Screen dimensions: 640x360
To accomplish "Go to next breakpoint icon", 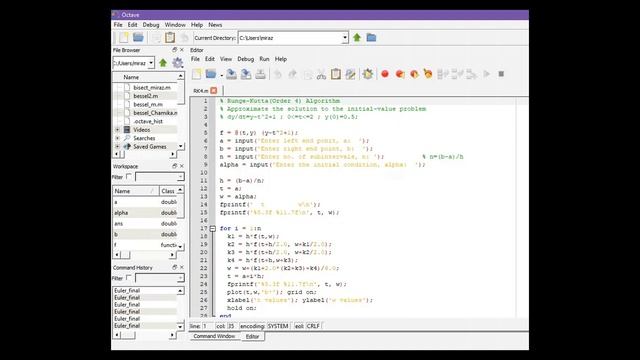I will pos(400,74).
